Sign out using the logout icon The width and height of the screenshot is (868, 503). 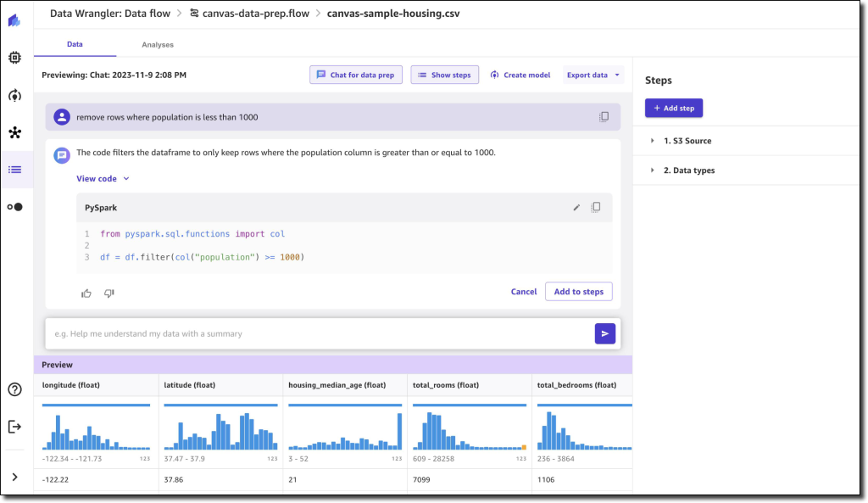(14, 426)
